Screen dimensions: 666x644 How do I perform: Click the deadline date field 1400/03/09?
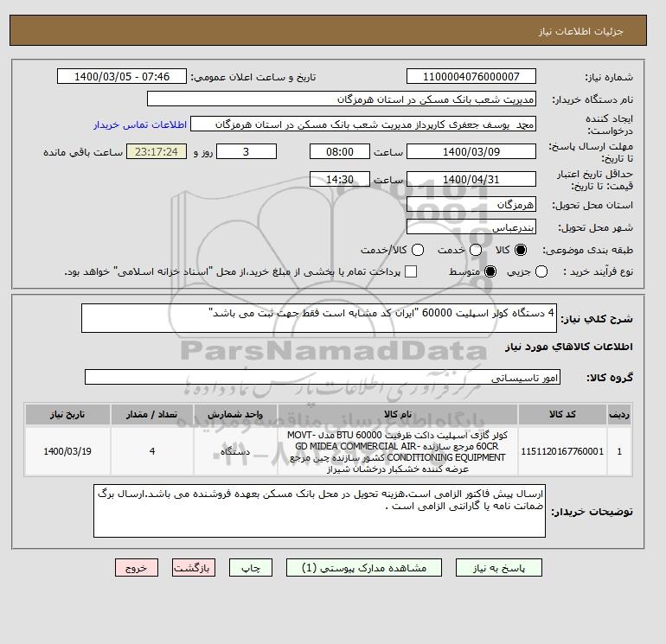[471, 151]
